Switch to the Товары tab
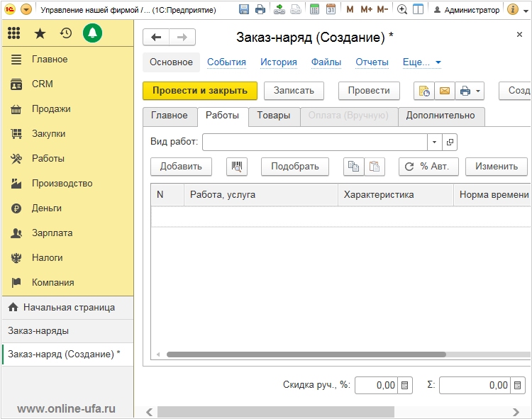532x419 pixels. click(273, 116)
